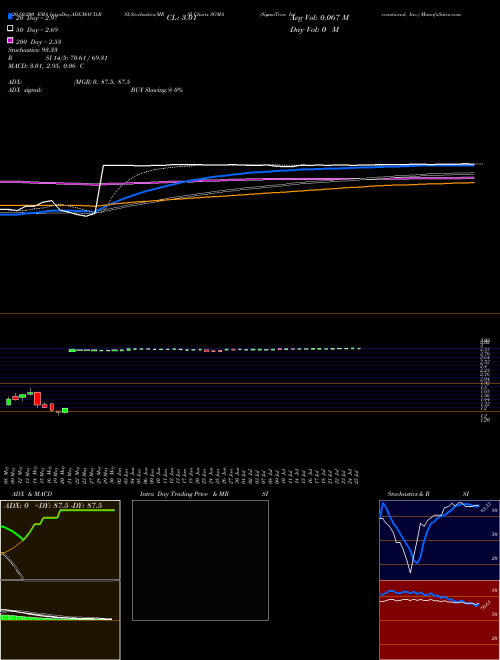Click the Stochastics & RSI panel title
Image resolution: width=500 pixels, height=660 pixels.
pos(428,494)
